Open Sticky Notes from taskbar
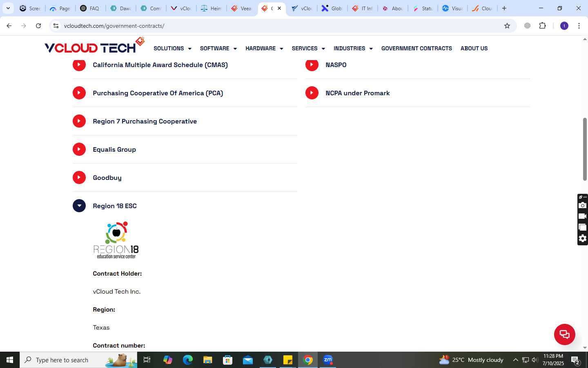The width and height of the screenshot is (588, 368). [288, 360]
